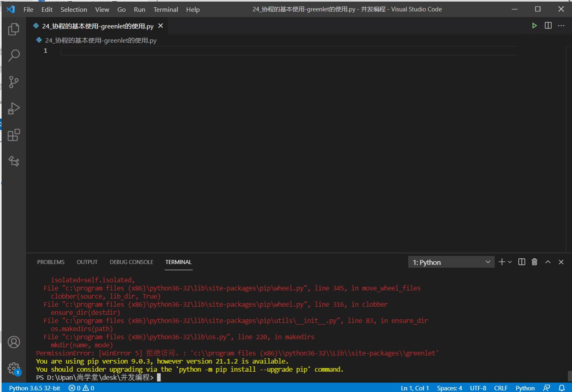
Task: Kill terminal with the trash icon
Action: (534, 262)
